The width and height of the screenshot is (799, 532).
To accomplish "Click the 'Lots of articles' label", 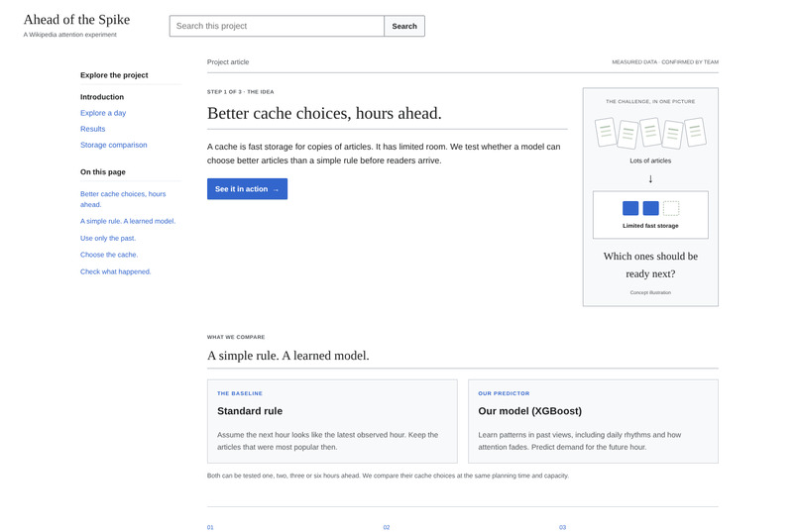I will coord(650,160).
